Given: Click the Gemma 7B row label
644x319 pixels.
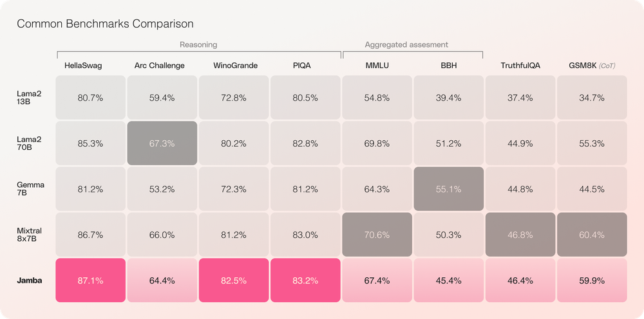Looking at the screenshot, I should point(30,189).
